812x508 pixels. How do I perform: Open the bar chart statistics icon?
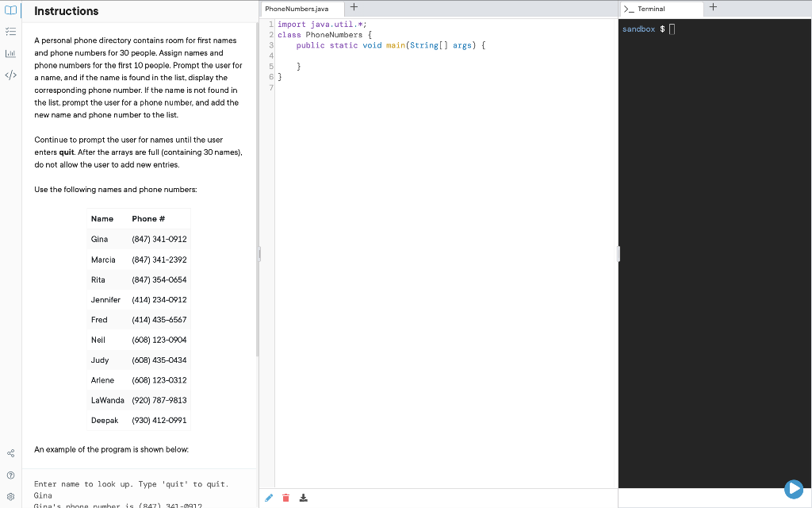pyautogui.click(x=10, y=53)
